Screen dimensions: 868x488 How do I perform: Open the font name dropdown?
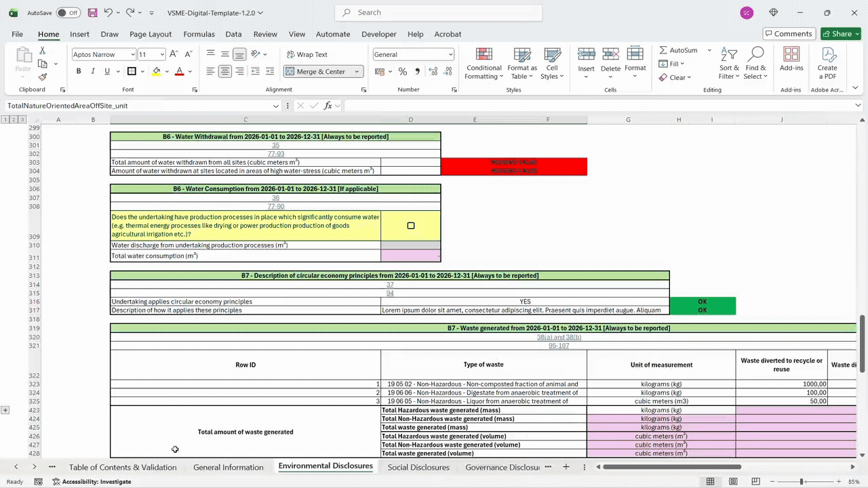point(133,54)
